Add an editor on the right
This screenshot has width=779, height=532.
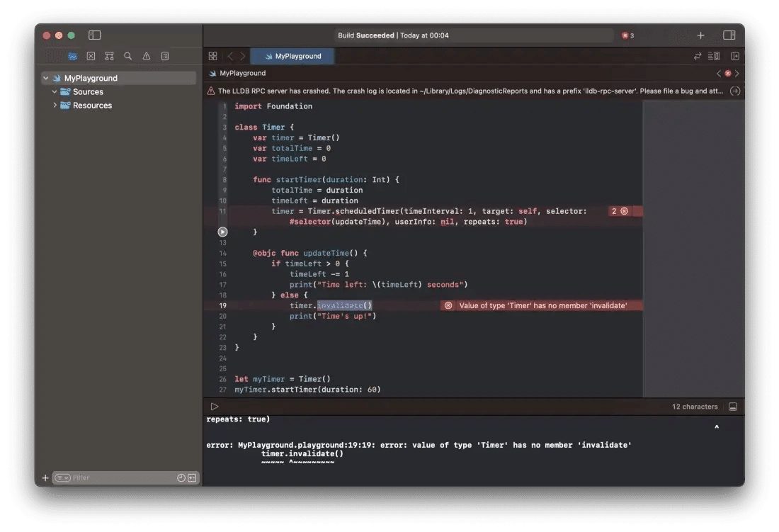point(735,56)
